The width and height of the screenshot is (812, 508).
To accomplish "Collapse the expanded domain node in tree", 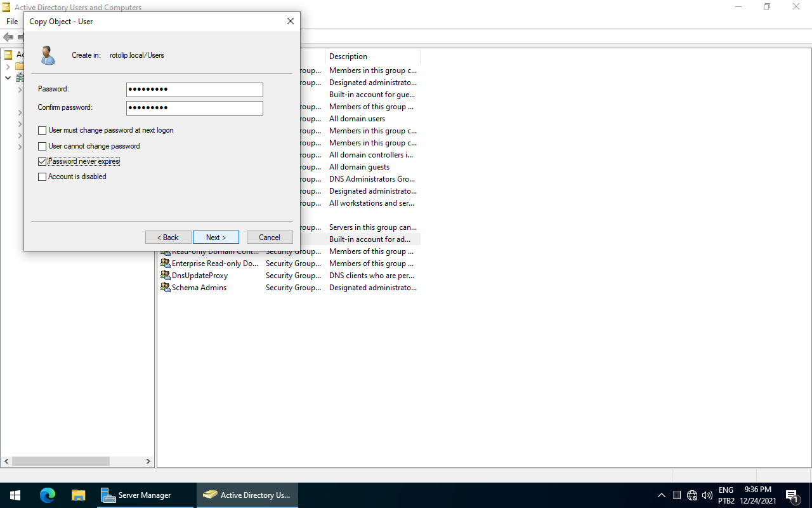I will [x=8, y=78].
